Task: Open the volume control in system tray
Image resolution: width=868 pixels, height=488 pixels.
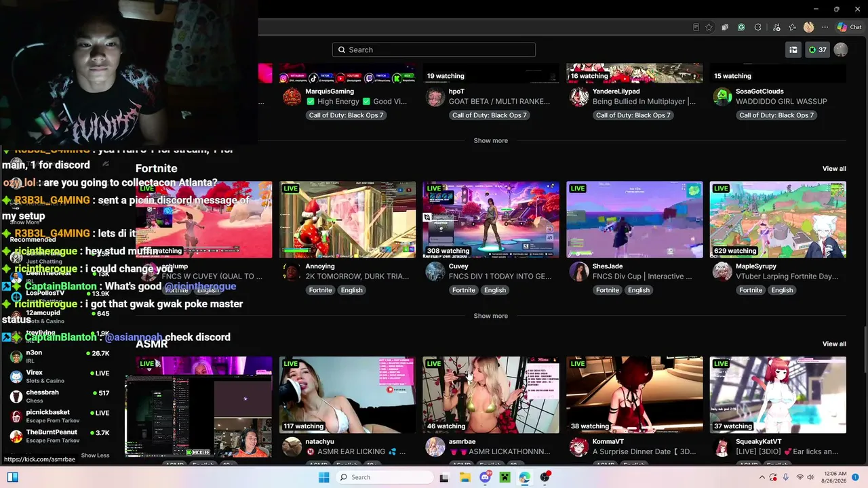Action: 810,477
